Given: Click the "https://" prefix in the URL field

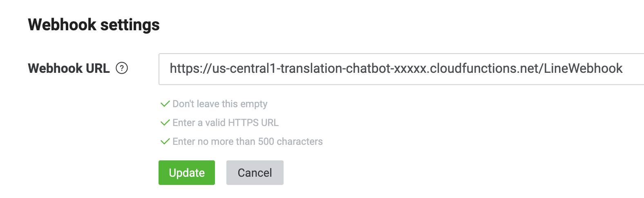Looking at the screenshot, I should pos(191,68).
